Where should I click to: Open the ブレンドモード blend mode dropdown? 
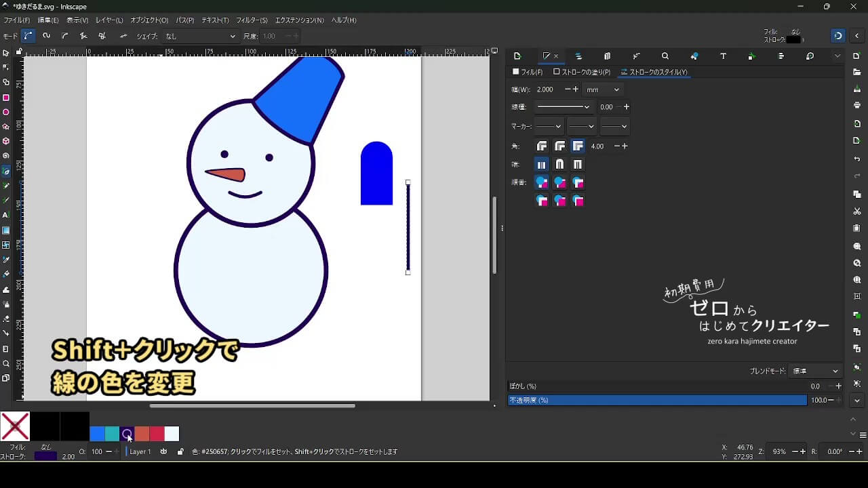816,371
